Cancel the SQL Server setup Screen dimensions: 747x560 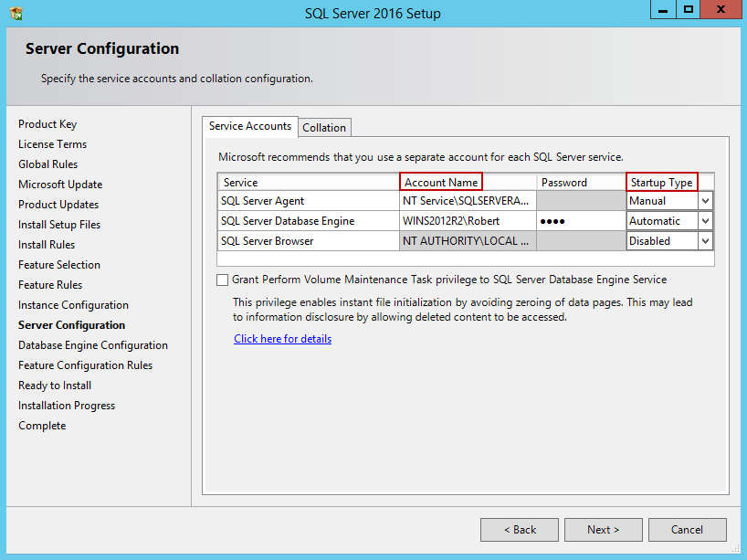(687, 529)
